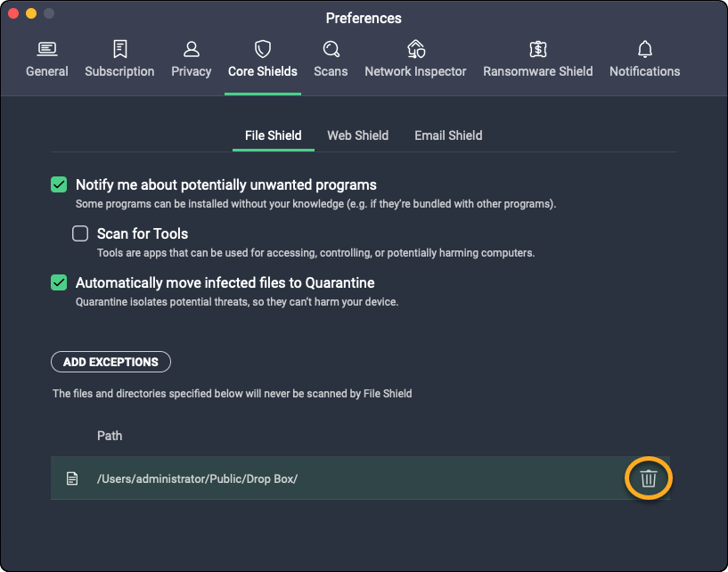Enable the Scan for Tools checkbox
This screenshot has height=572, width=728.
[80, 233]
